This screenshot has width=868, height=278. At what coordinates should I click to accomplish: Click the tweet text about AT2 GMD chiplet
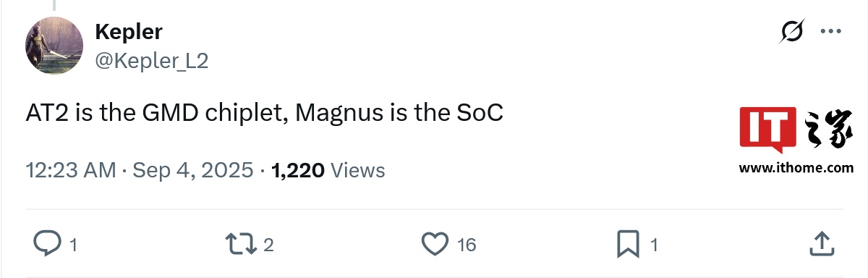[265, 114]
